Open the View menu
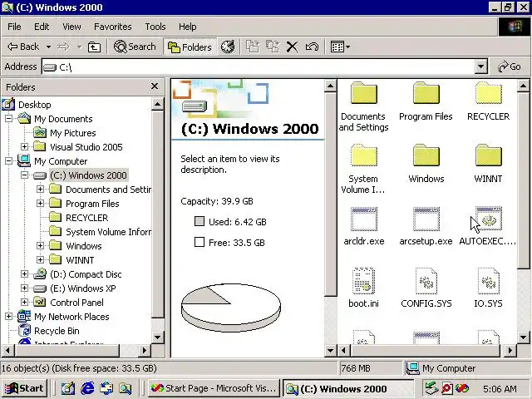The height and width of the screenshot is (399, 532). click(x=71, y=27)
